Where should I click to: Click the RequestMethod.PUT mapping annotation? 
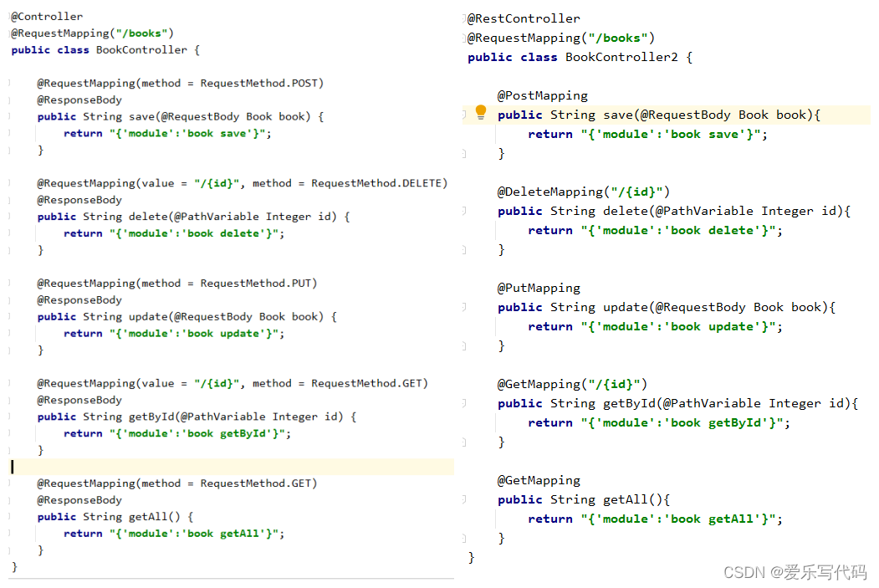177,283
